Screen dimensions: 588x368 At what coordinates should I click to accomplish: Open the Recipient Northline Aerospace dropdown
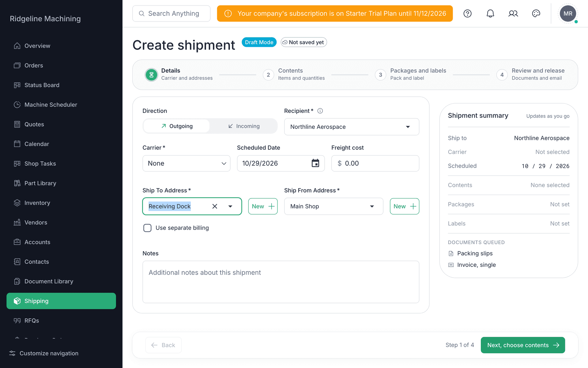352,127
